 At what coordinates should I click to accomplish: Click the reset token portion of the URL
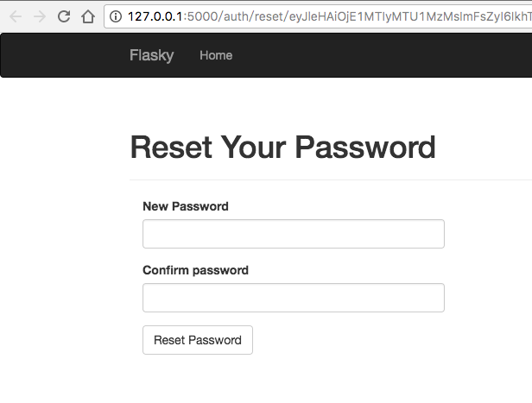coord(415,16)
